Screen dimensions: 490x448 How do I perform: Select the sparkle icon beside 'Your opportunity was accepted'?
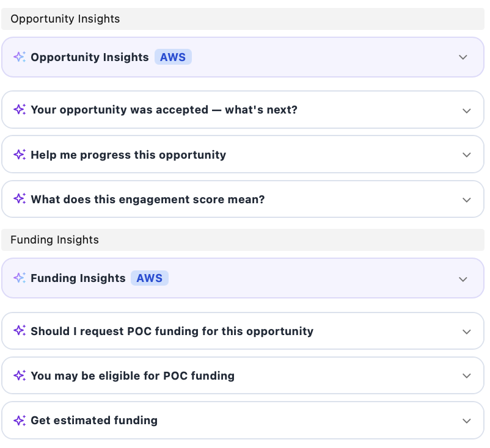click(x=19, y=109)
